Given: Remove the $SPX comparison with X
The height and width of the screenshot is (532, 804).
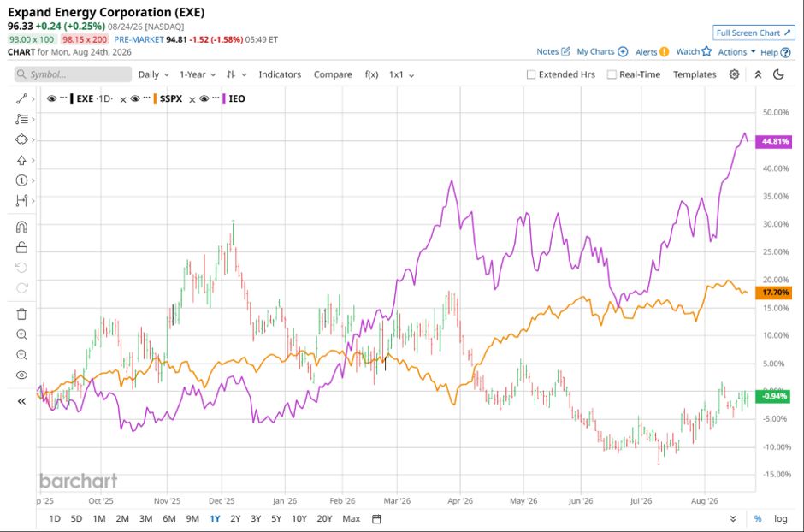Looking at the screenshot, I should [x=123, y=99].
